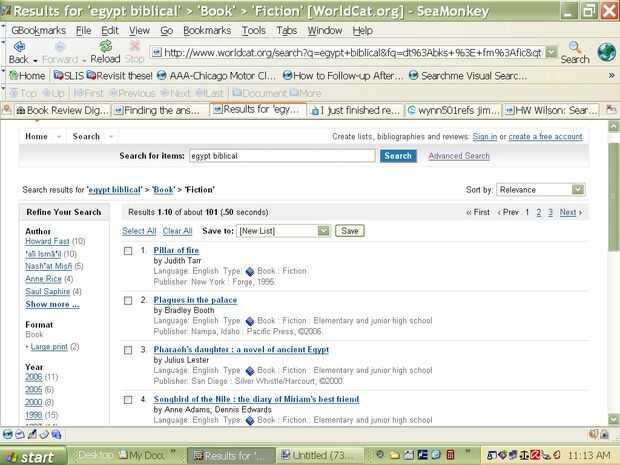This screenshot has height=465, width=620.
Task: Click the blue Search button beside the query box
Action: coord(398,156)
